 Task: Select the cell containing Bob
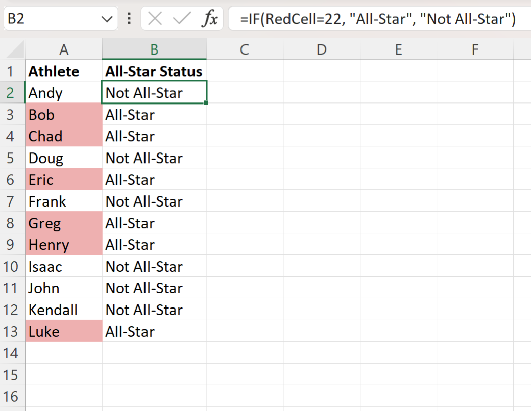tap(64, 115)
